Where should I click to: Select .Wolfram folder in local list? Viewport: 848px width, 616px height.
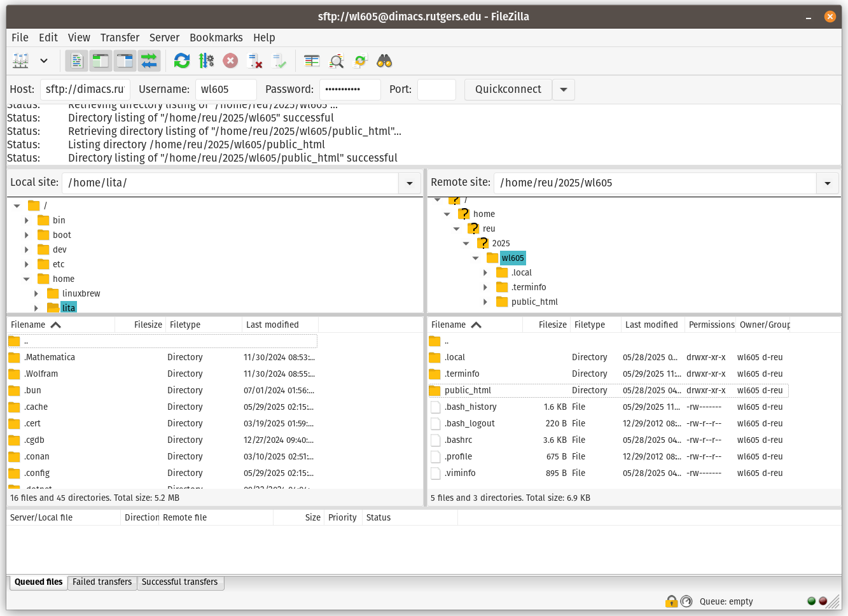(x=162, y=374)
